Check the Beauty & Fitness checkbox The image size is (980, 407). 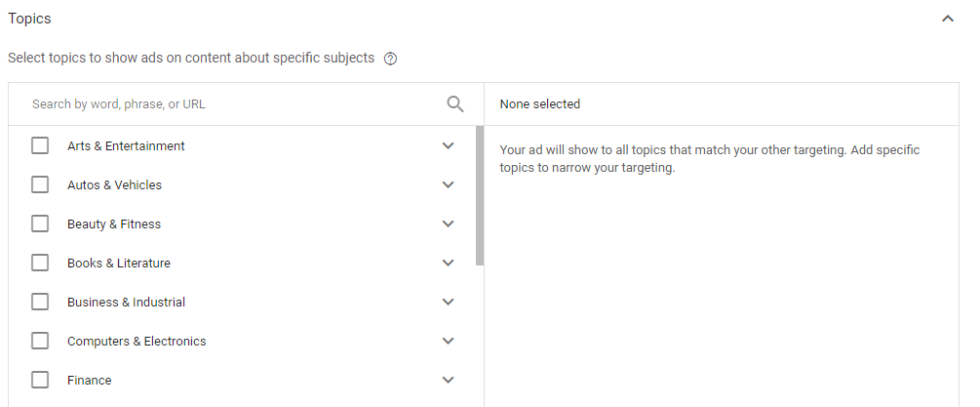40,224
